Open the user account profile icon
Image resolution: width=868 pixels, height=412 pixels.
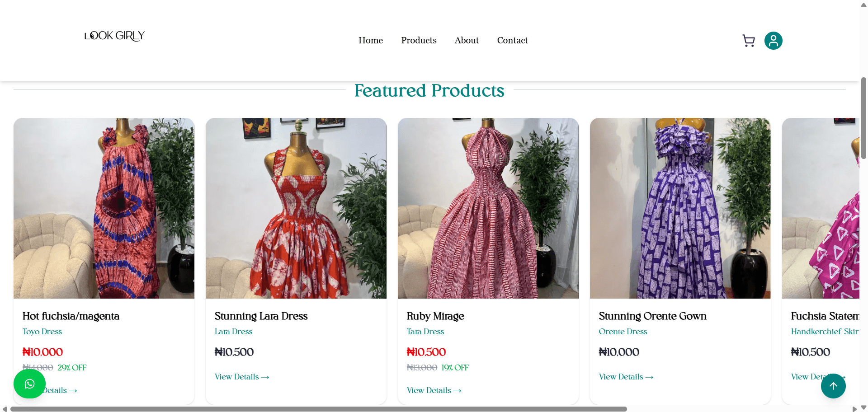click(774, 41)
